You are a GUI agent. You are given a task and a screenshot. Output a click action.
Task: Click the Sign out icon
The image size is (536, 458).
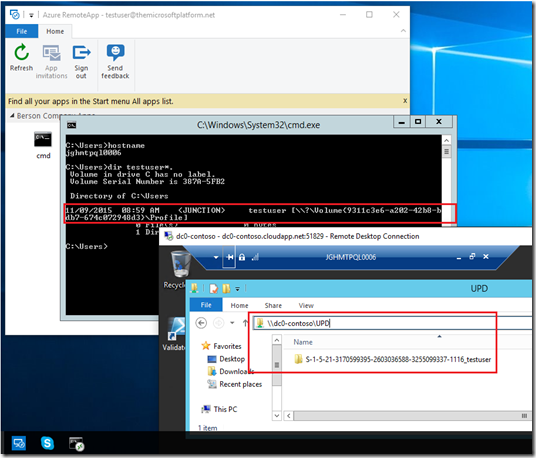coord(81,53)
